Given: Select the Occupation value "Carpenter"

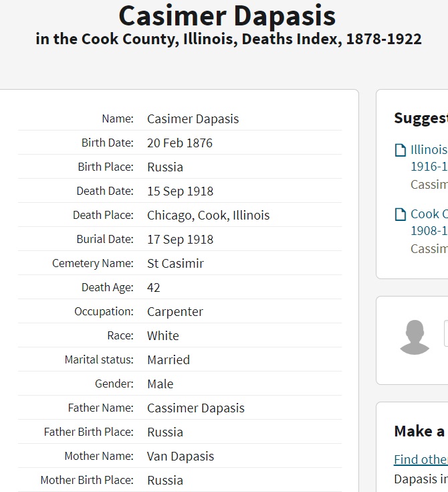Looking at the screenshot, I should click(x=175, y=312).
